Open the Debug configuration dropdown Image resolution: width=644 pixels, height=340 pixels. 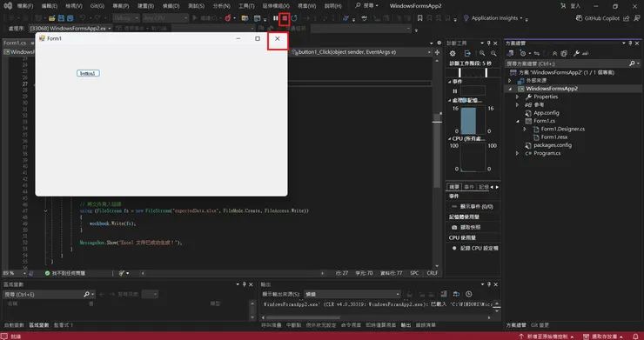pos(125,18)
